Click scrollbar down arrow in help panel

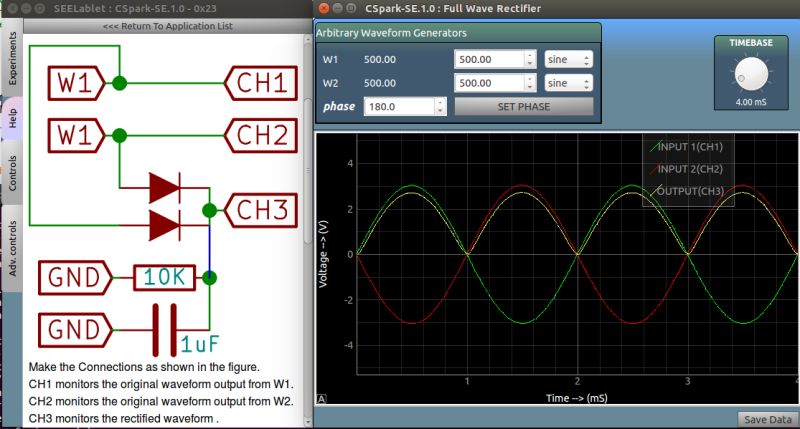pos(308,422)
